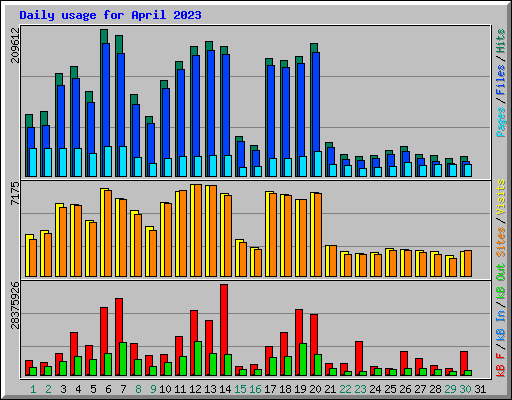
Task: Select day 6 on the x-axis
Action: click(108, 389)
